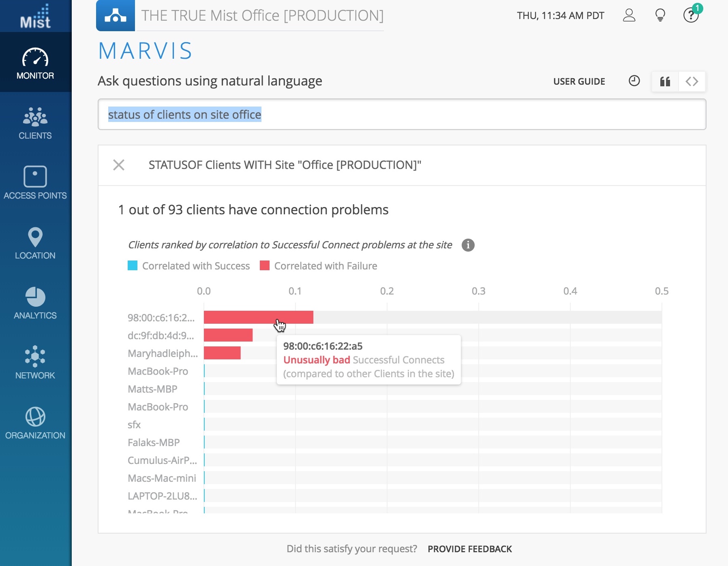This screenshot has height=566, width=728.
Task: Click PROVIDE FEEDBACK link
Action: coord(469,549)
